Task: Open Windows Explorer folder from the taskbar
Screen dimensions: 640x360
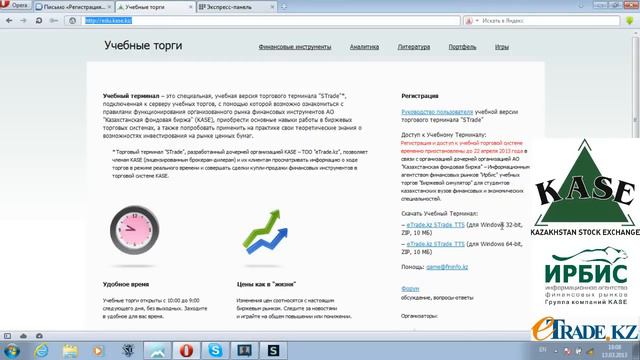Action: [x=70, y=351]
